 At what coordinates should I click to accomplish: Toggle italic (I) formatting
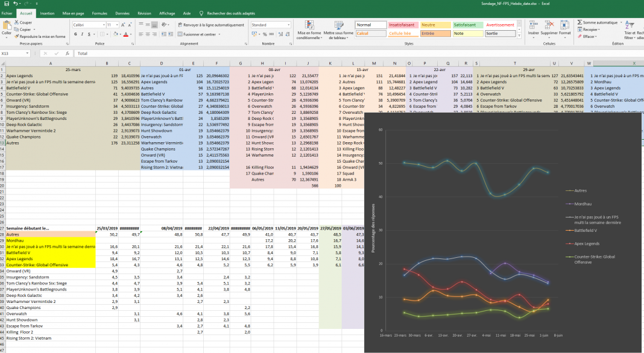[81, 34]
